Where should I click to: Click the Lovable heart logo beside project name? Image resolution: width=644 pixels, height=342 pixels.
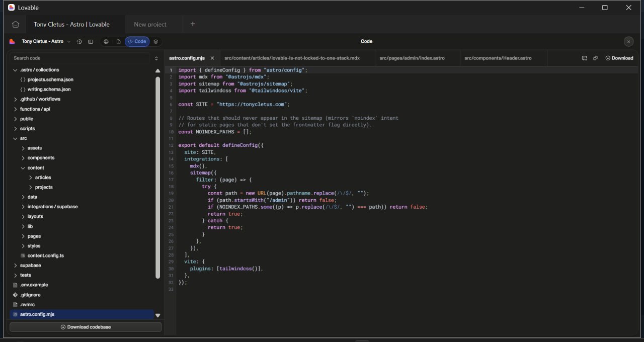pyautogui.click(x=12, y=41)
